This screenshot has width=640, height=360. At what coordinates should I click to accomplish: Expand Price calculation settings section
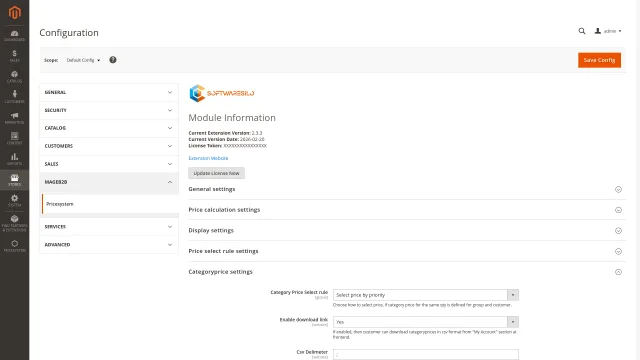coord(407,210)
